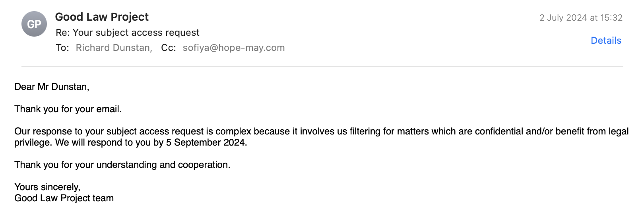644x214 pixels.
Task: Select the sender name Good Law Project
Action: [x=102, y=17]
